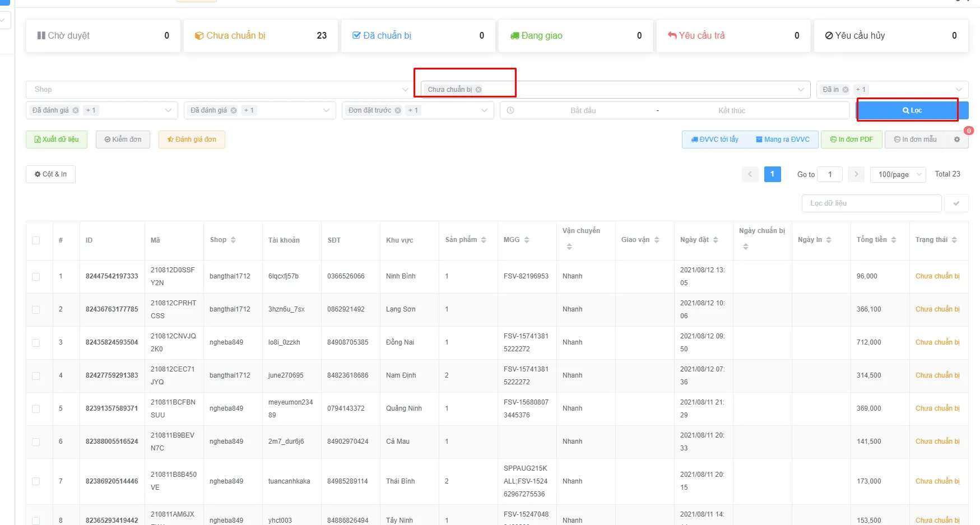The image size is (980, 525).
Task: Click the gear icon next to In đơn mẫu
Action: [957, 140]
